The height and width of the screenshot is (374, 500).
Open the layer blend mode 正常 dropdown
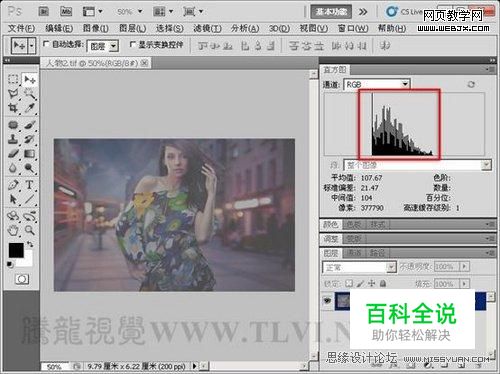(359, 267)
